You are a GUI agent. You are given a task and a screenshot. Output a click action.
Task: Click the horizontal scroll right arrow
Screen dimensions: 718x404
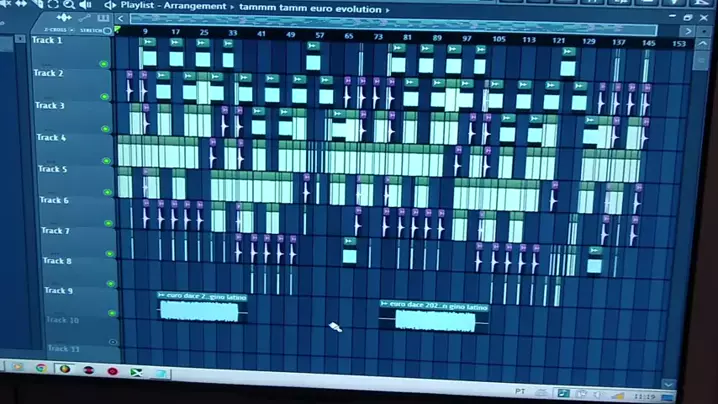[687, 31]
